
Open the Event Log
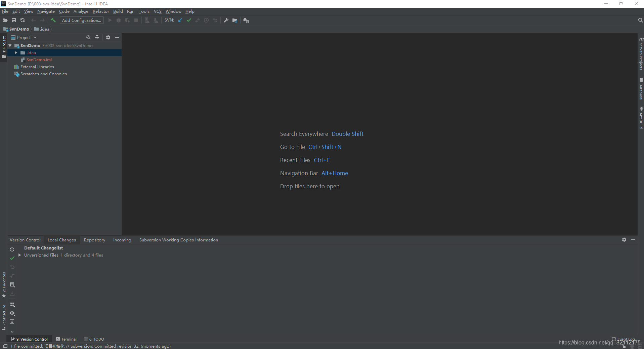[623, 339]
